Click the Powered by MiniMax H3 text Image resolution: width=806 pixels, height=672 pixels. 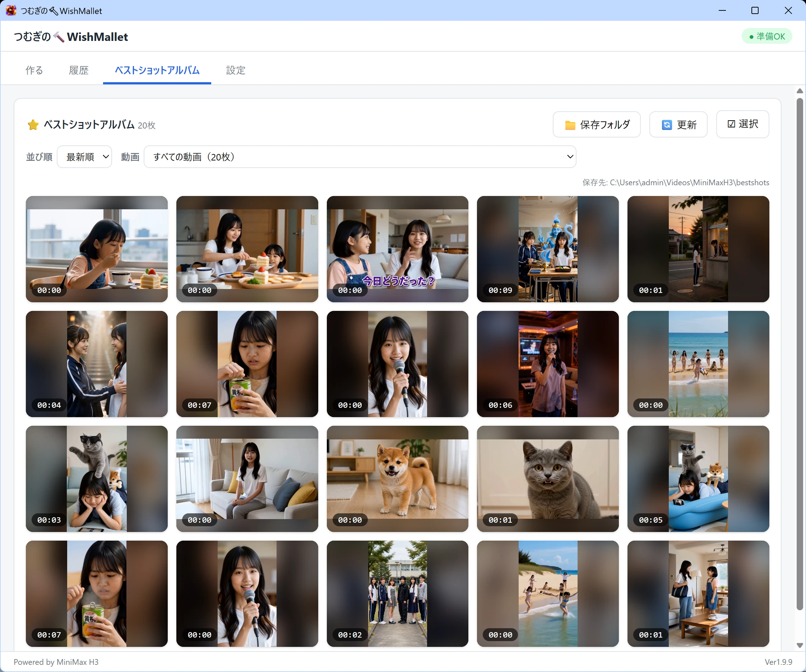tap(56, 662)
